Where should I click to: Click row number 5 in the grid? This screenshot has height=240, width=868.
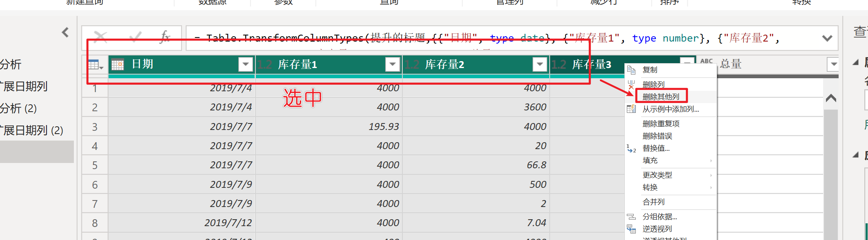(x=95, y=165)
